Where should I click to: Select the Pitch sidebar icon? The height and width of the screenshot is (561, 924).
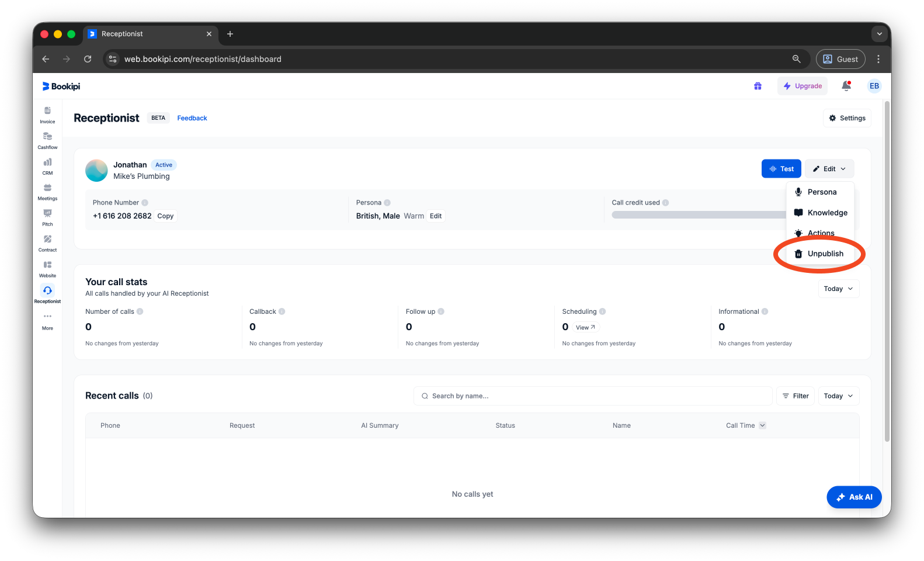pyautogui.click(x=47, y=217)
